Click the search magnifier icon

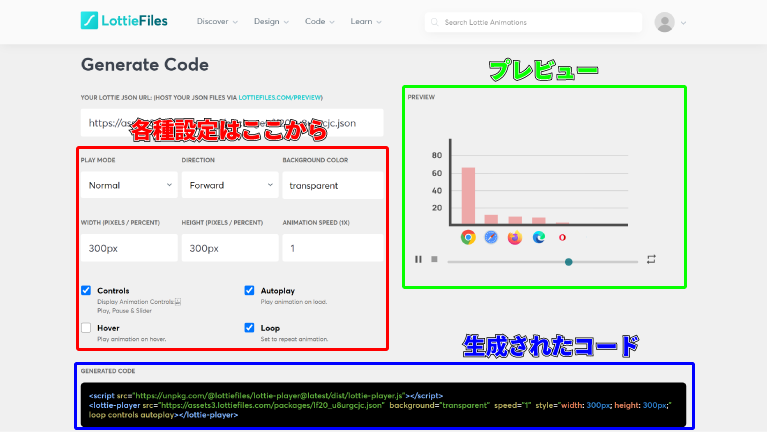(434, 22)
